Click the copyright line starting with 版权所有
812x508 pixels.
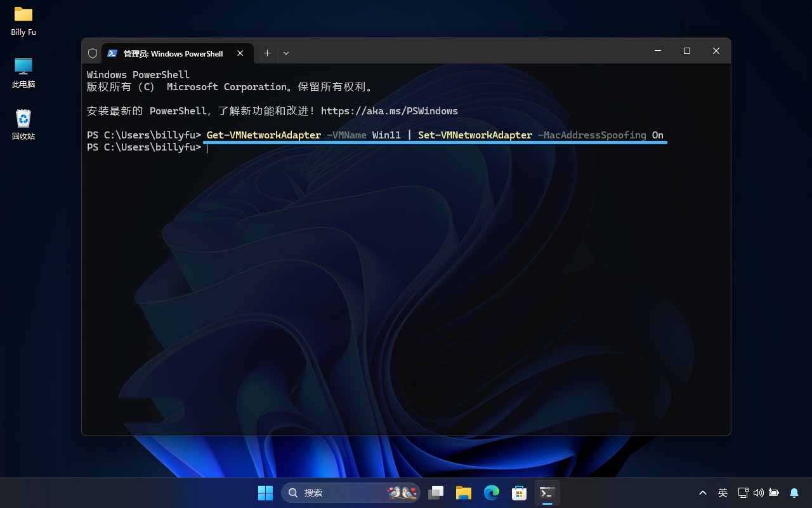[231, 87]
